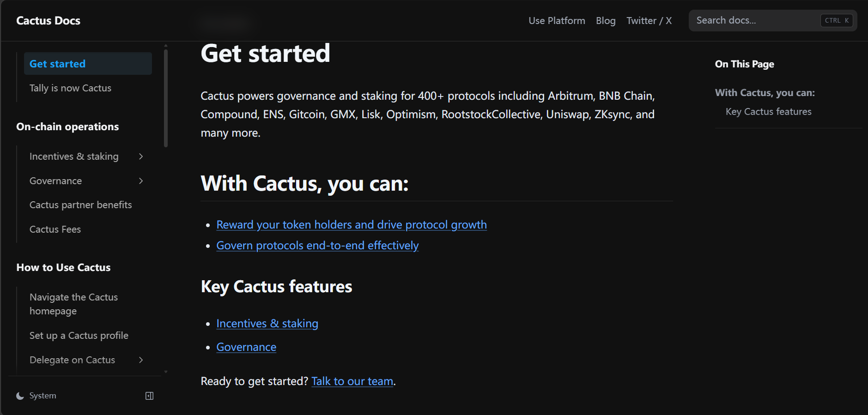Viewport: 868px width, 415px height.
Task: Expand the Delegate on Cactus chevron
Action: pos(141,360)
